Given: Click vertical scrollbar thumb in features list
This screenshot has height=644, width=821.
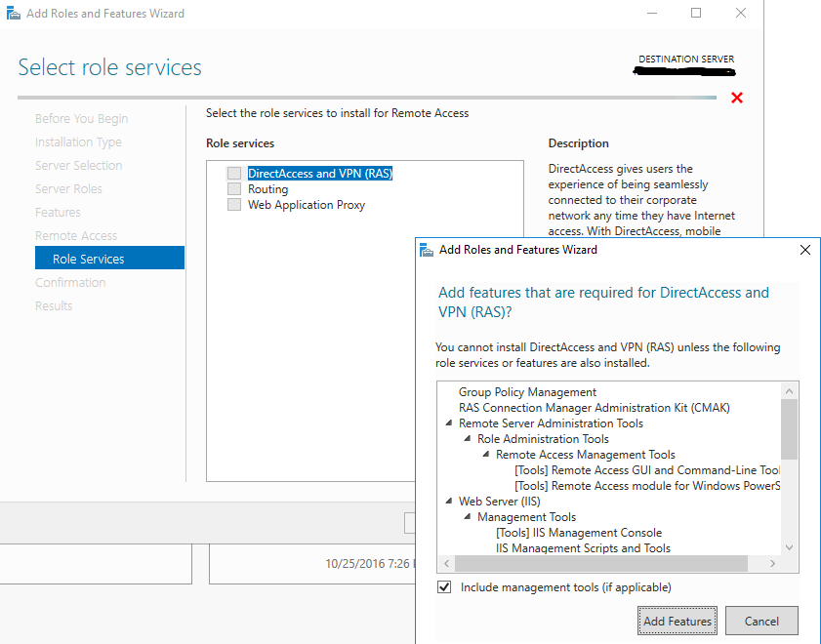Looking at the screenshot, I should (789, 429).
